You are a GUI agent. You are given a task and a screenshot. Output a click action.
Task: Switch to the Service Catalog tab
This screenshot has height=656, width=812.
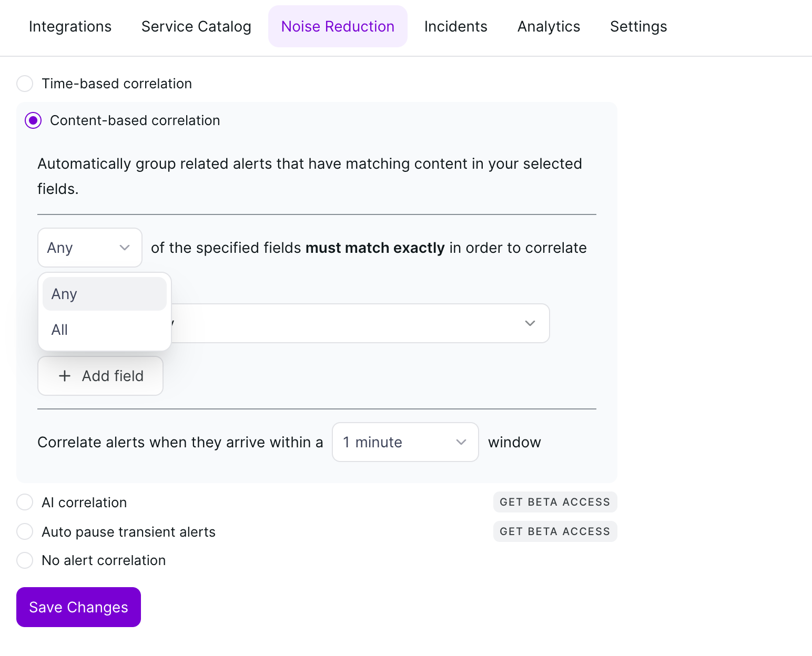(196, 26)
